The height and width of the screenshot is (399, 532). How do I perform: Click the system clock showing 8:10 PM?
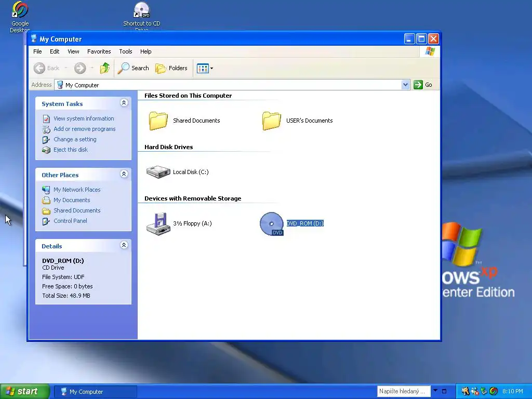point(513,391)
